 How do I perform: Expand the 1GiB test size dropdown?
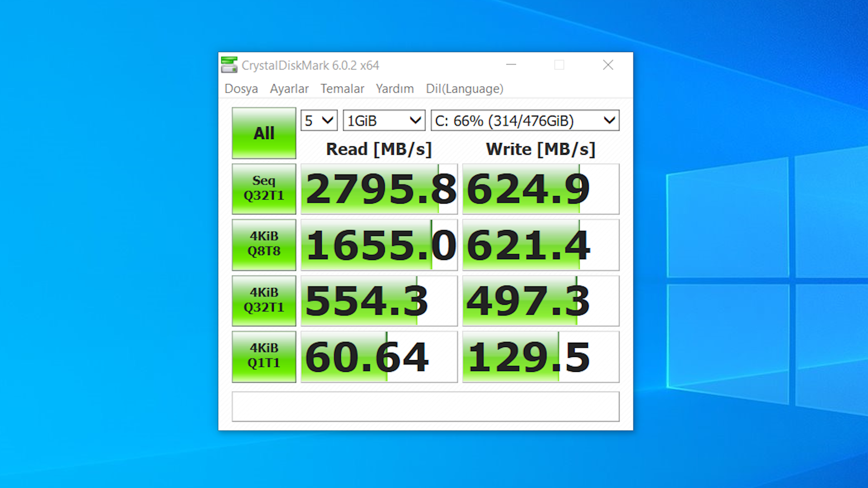(384, 120)
